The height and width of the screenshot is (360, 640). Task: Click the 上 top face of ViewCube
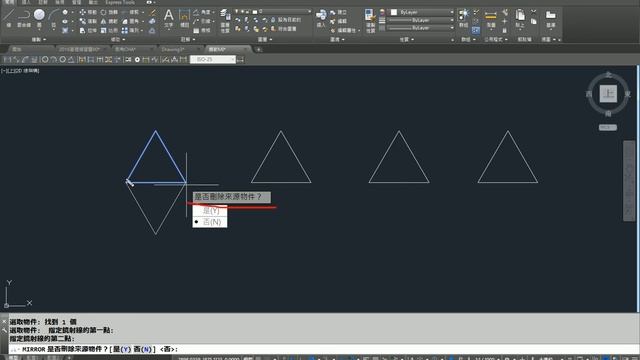click(x=608, y=93)
